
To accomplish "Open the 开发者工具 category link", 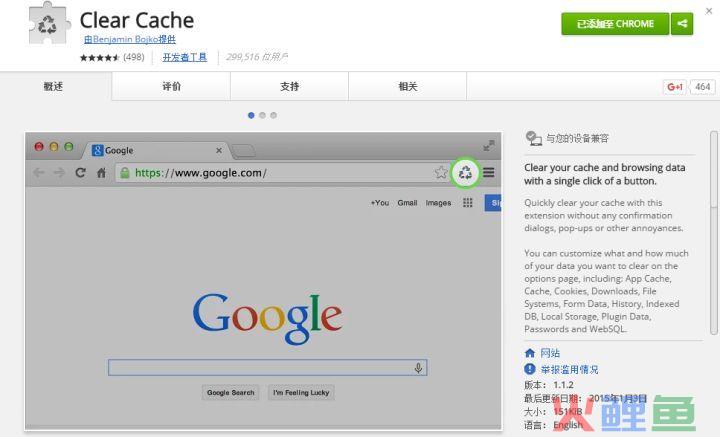I will pos(185,57).
